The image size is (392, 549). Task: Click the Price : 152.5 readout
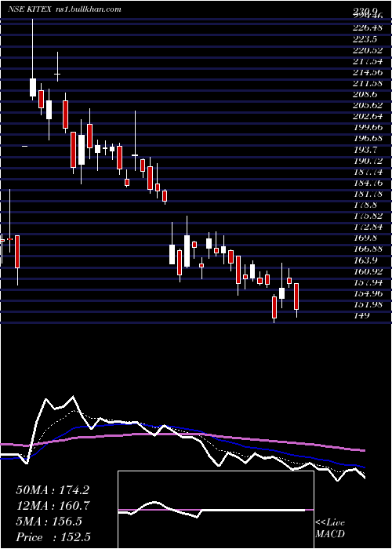pyautogui.click(x=55, y=537)
